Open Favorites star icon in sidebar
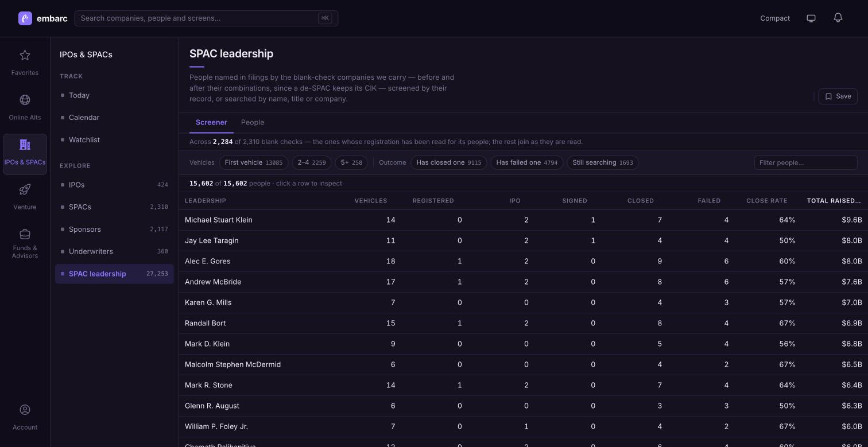The width and height of the screenshot is (868, 447). click(25, 56)
